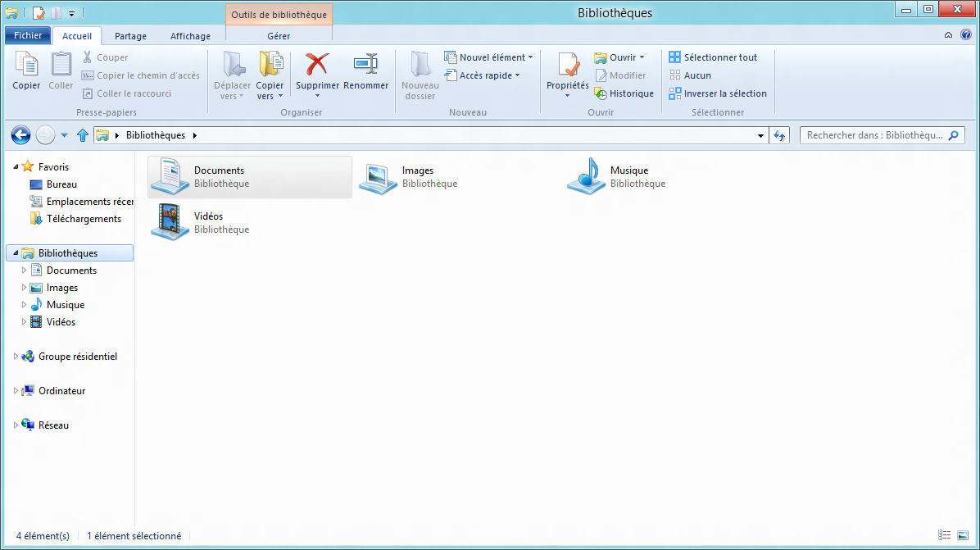Click the forward navigation arrow

click(45, 135)
